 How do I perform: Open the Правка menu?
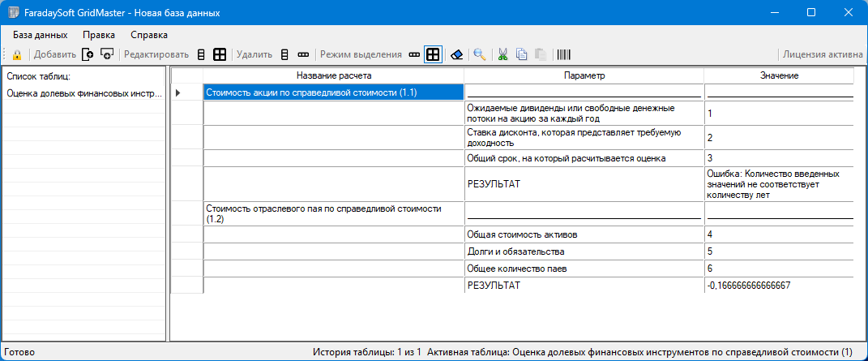coord(99,35)
